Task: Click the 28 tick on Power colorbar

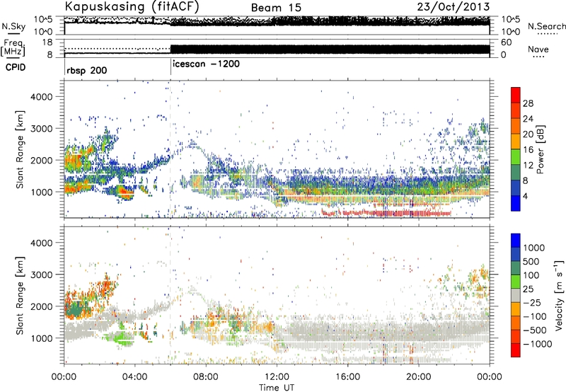Action: click(x=528, y=103)
